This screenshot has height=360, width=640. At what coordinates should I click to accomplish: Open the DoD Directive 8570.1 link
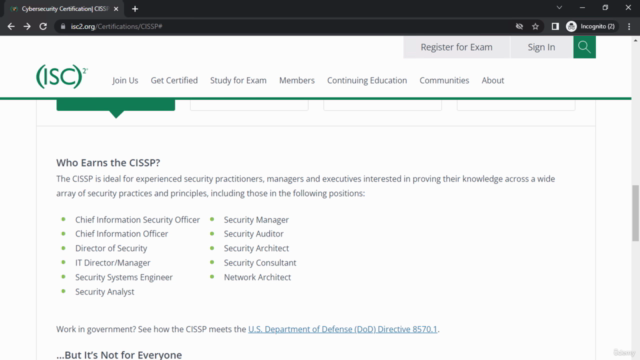click(342, 329)
